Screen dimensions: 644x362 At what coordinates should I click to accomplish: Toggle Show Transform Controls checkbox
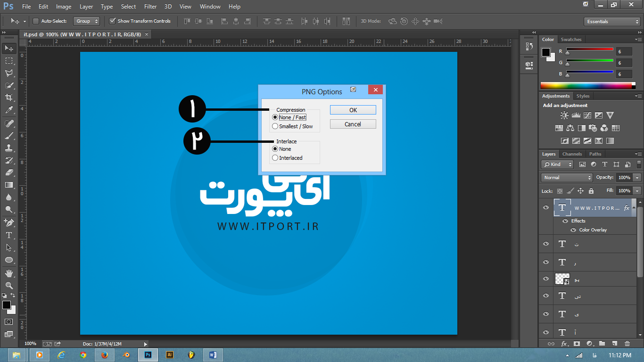112,21
